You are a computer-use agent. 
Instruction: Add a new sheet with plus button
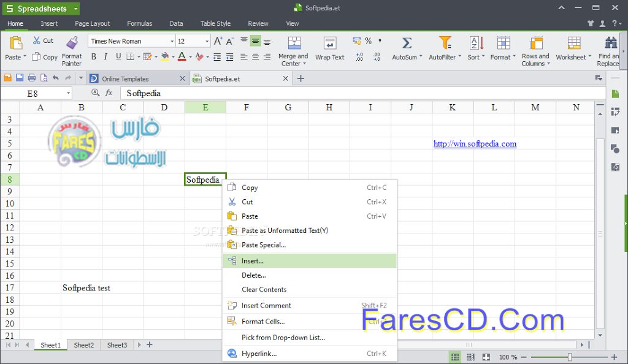click(x=150, y=344)
